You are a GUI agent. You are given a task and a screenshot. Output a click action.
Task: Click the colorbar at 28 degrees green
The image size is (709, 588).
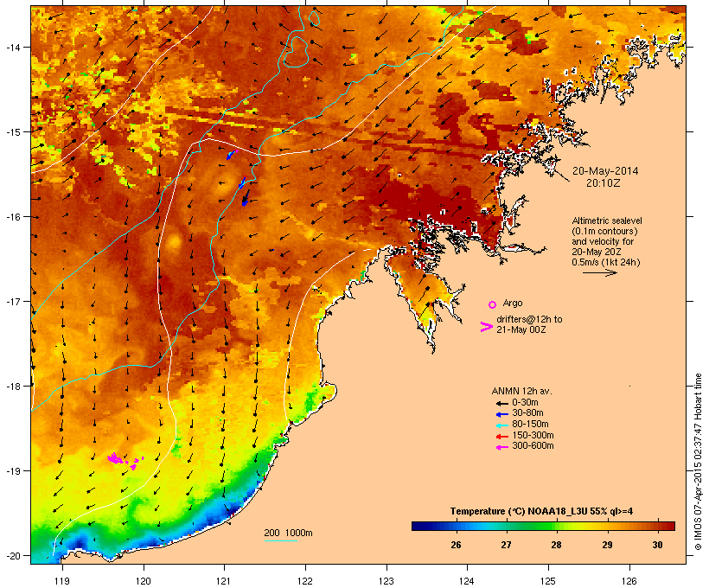(557, 526)
